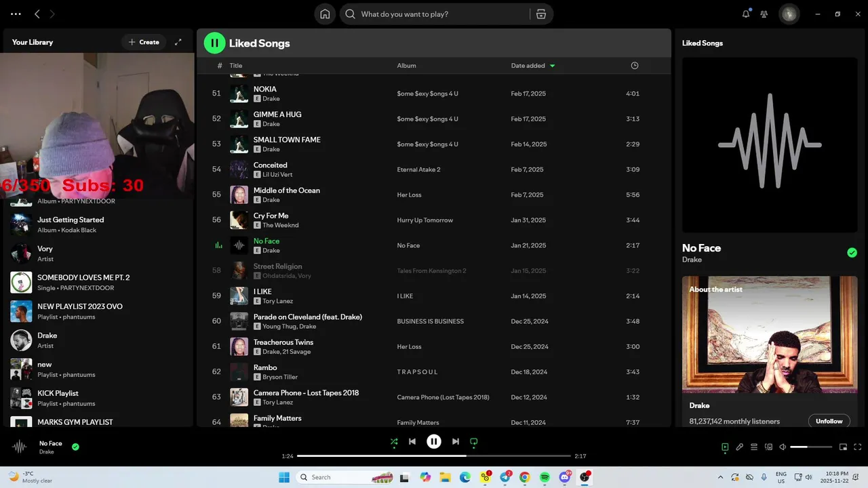Open Eternal Atake 2 album link
The height and width of the screenshot is (488, 868).
[418, 169]
